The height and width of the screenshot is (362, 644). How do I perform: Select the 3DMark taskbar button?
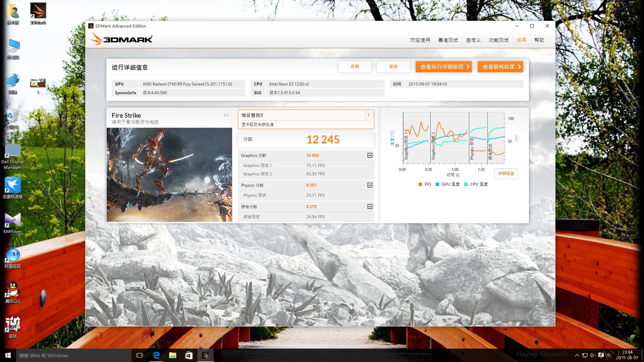click(205, 355)
